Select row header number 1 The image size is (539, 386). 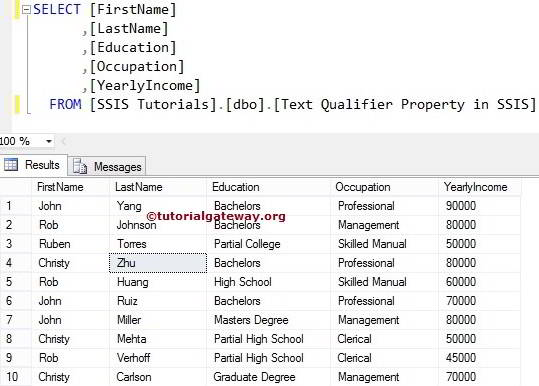click(15, 206)
